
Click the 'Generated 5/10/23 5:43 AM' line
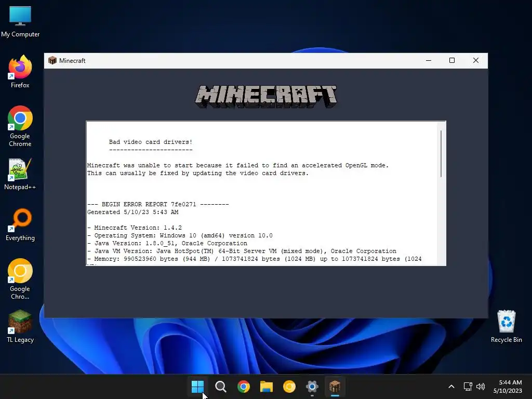[132, 212]
